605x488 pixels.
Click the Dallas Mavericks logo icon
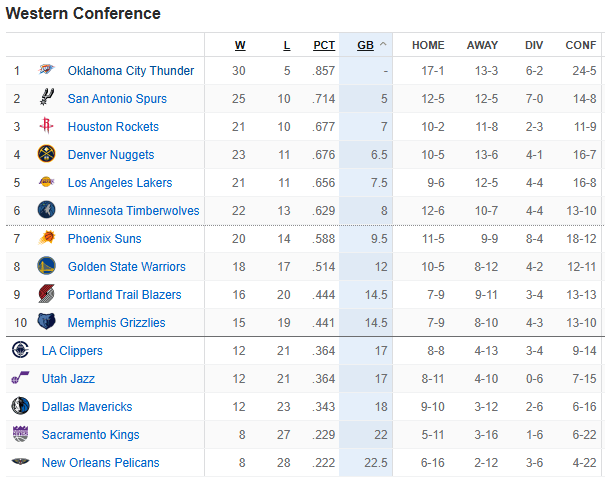21,407
